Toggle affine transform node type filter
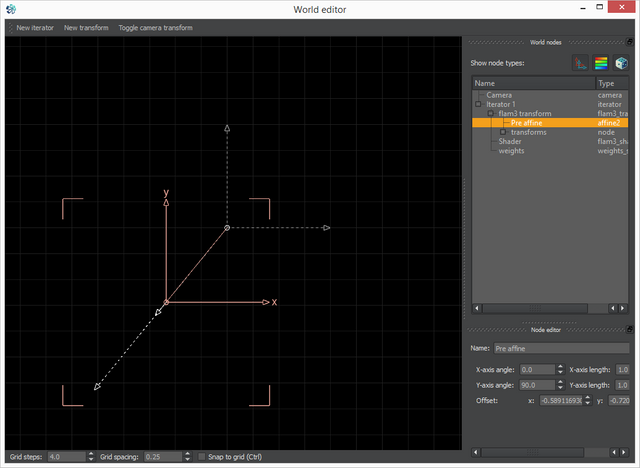This screenshot has width=640, height=468. pos(580,63)
